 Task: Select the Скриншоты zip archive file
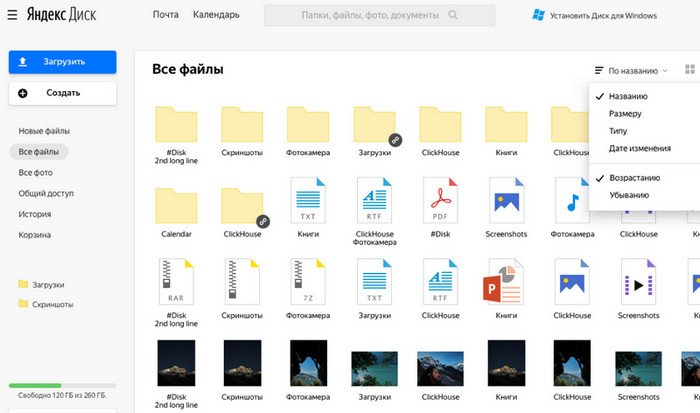(242, 282)
